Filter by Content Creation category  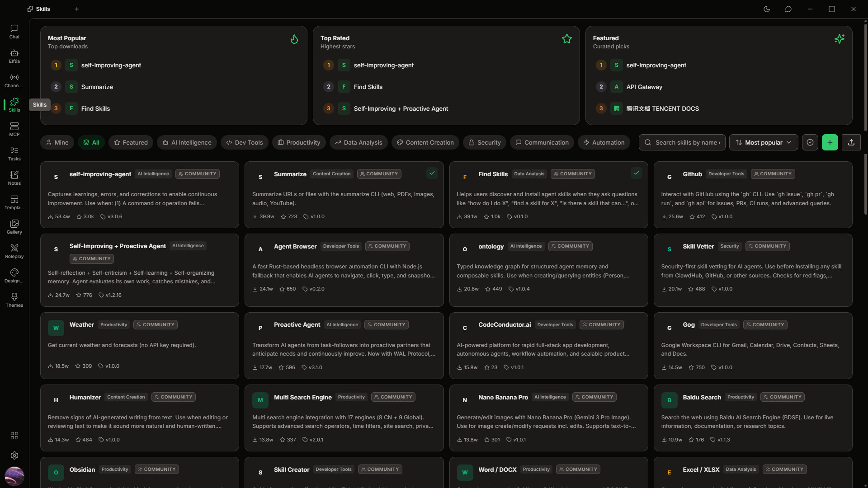425,142
